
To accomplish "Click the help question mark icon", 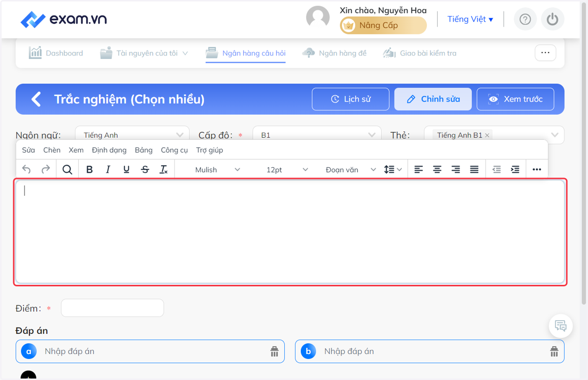I will 525,19.
